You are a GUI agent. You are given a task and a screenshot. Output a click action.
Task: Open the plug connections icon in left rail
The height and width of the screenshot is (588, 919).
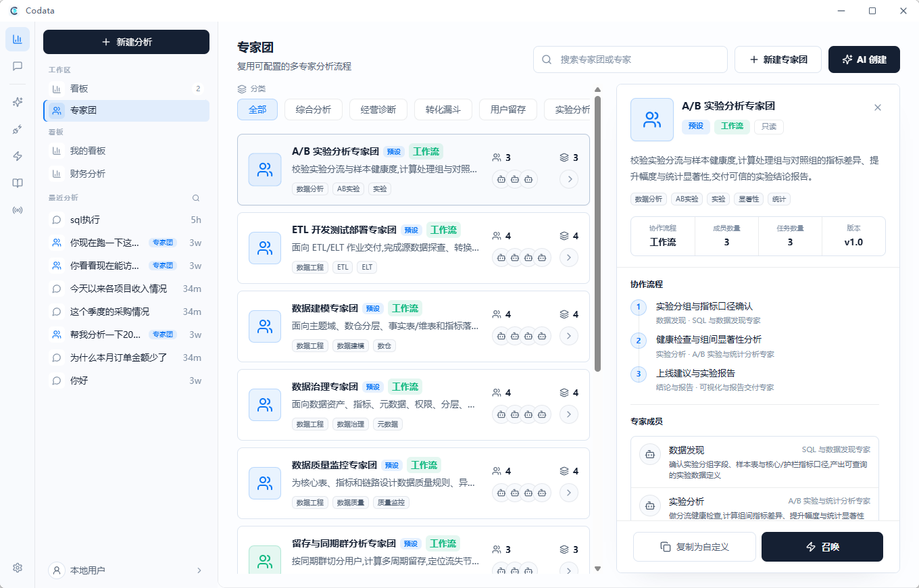tap(18, 129)
